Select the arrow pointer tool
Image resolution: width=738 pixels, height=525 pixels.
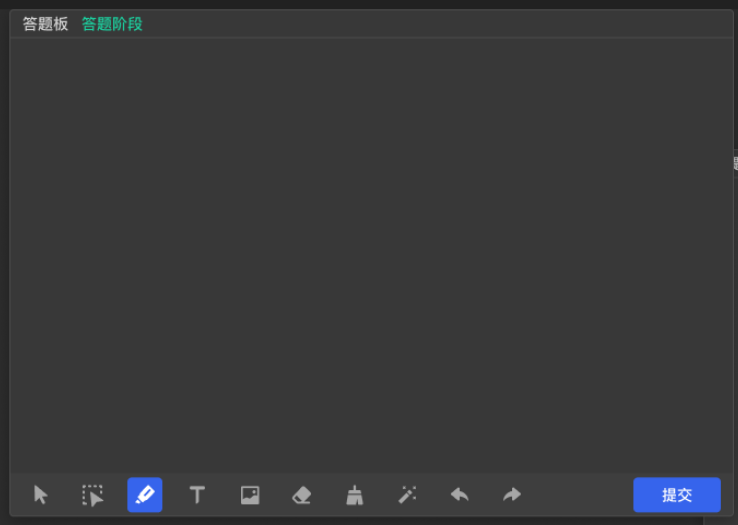[x=41, y=495]
